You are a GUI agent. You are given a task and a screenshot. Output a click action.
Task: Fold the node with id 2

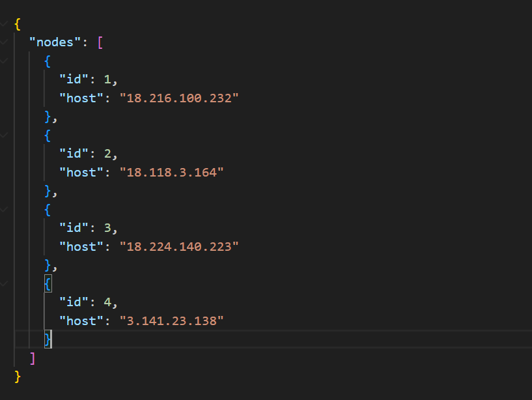(5, 135)
